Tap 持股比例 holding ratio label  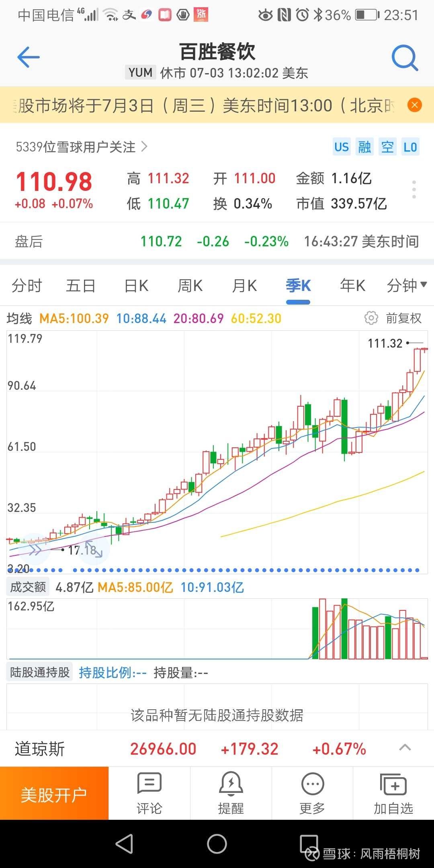(113, 672)
